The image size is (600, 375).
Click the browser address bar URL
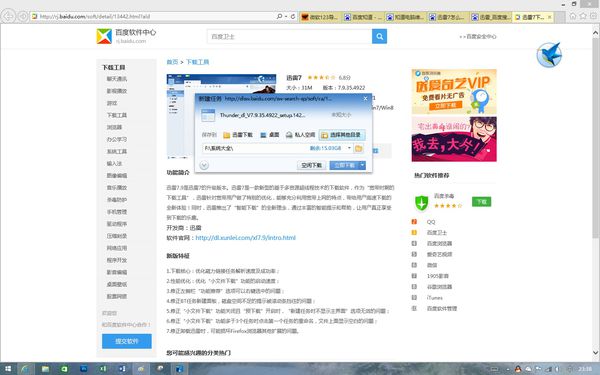(95, 16)
